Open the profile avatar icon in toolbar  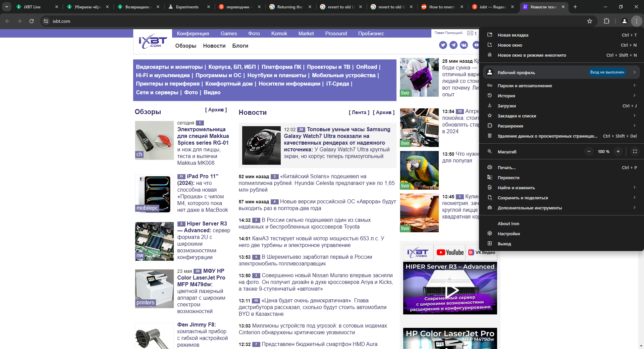(624, 21)
